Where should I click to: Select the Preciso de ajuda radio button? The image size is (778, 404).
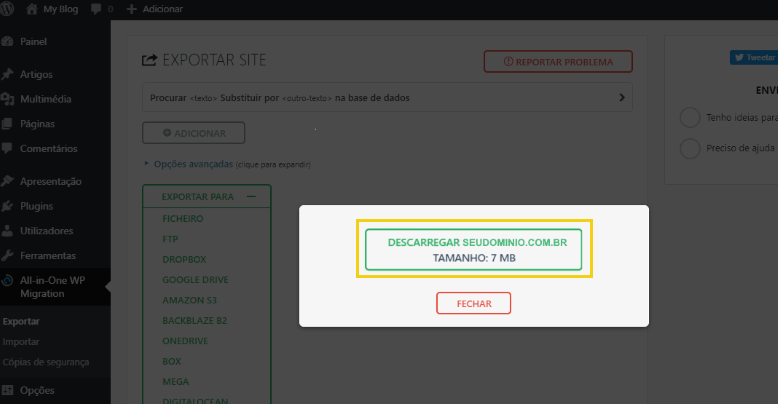(690, 148)
